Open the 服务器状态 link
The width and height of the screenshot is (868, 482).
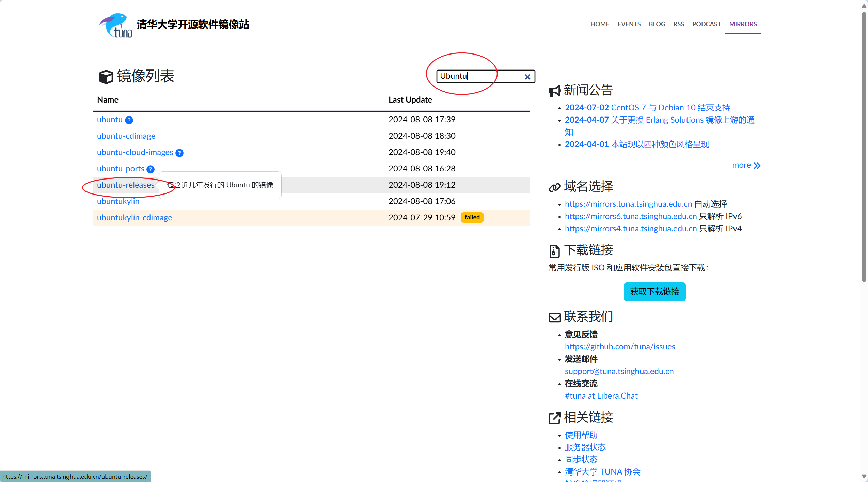(x=585, y=447)
